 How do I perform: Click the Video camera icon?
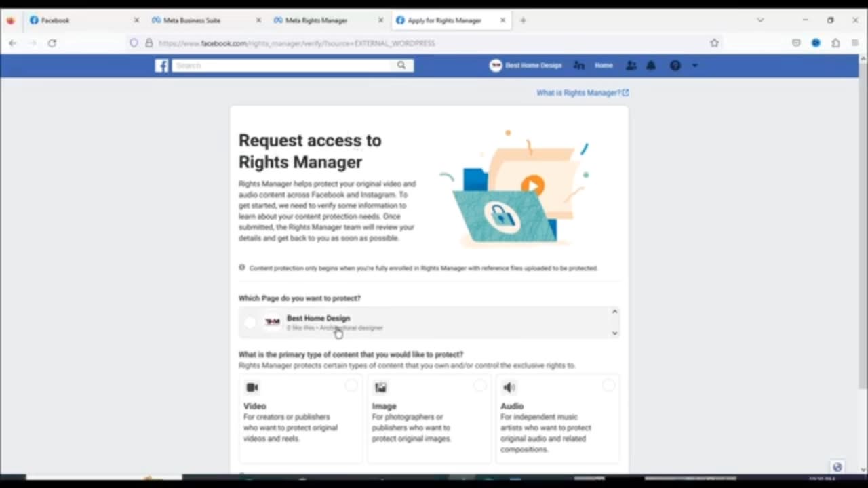coord(252,388)
